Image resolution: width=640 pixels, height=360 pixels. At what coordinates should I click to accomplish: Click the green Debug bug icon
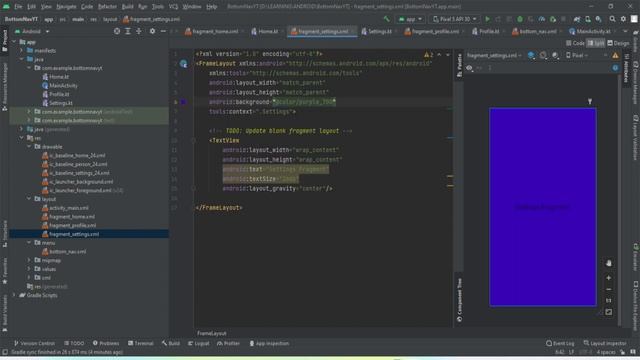pos(520,19)
